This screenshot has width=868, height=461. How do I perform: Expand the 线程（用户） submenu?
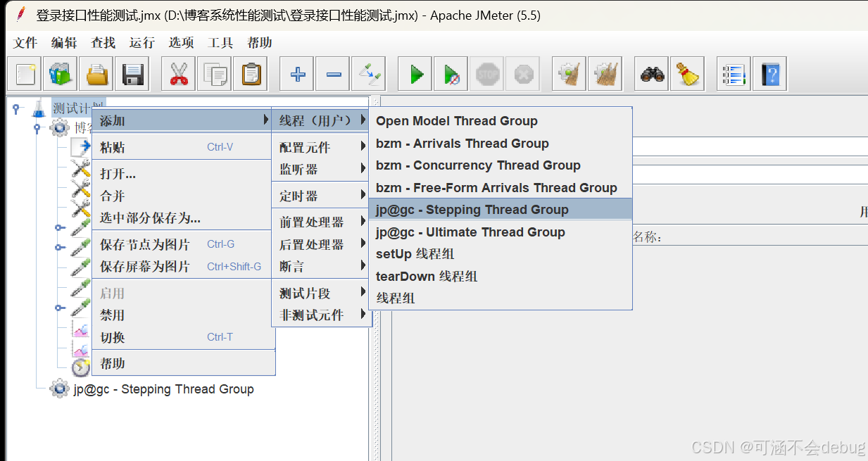[x=321, y=120]
